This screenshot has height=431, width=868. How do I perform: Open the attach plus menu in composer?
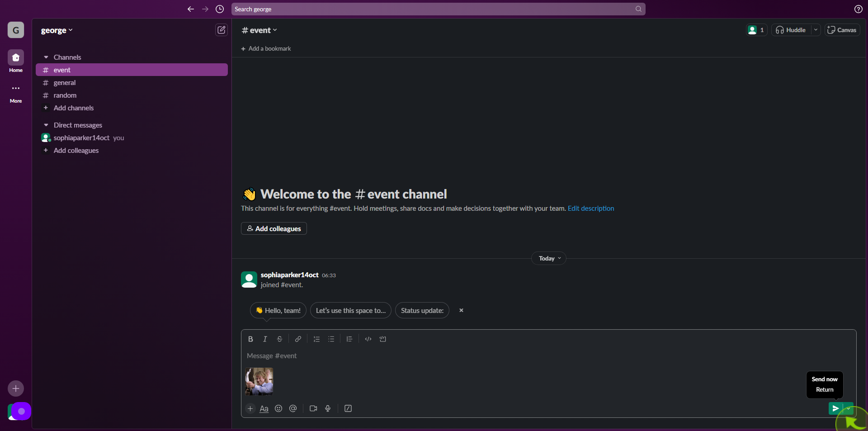[250, 408]
